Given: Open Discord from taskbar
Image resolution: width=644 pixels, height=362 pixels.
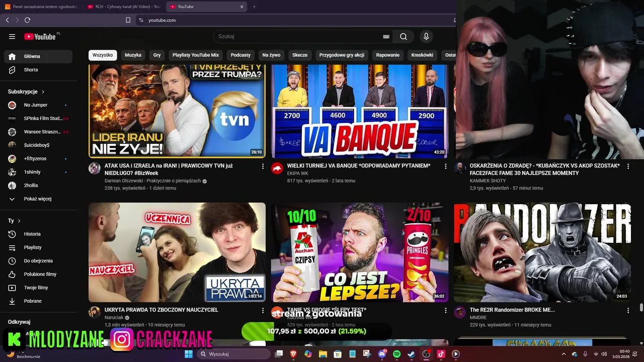Looking at the screenshot, I should coord(382,354).
